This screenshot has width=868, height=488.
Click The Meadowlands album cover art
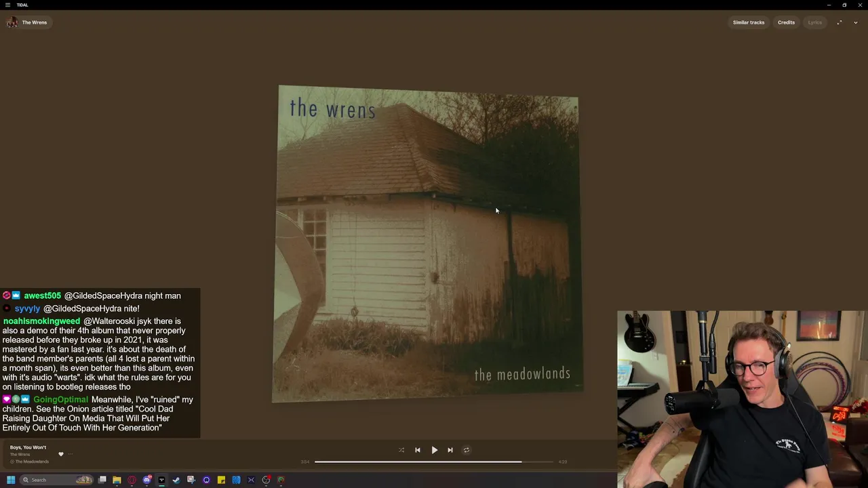point(428,244)
